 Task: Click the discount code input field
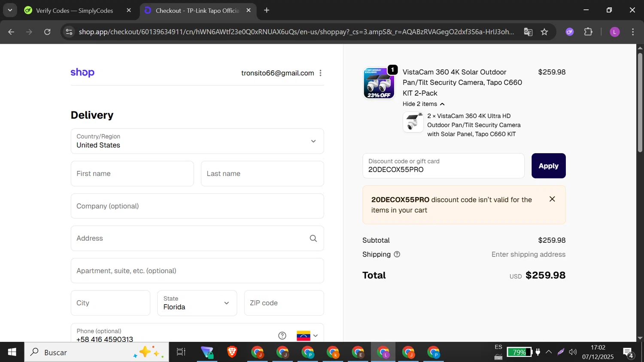pyautogui.click(x=443, y=166)
